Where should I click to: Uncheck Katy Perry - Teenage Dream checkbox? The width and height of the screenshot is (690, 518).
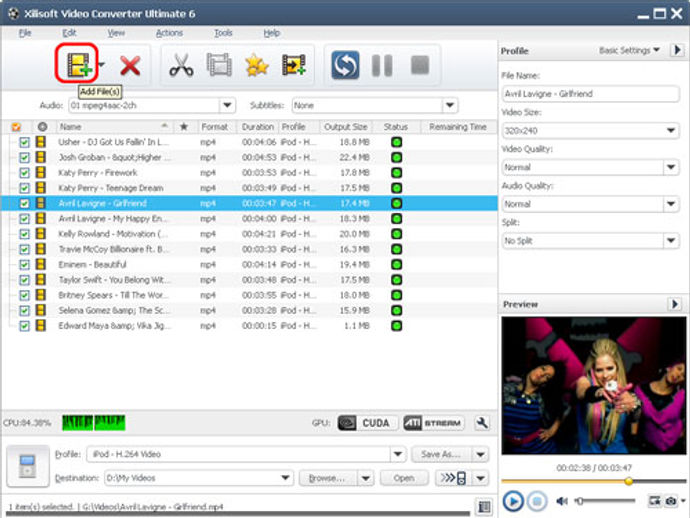pos(25,188)
